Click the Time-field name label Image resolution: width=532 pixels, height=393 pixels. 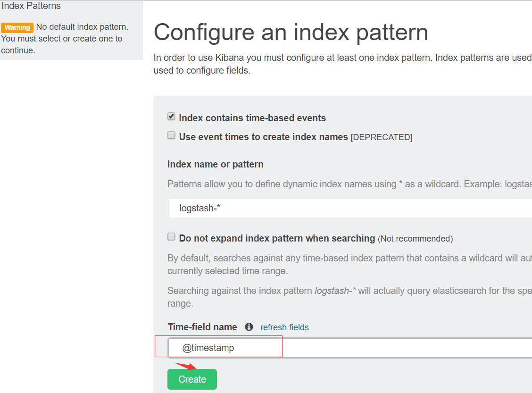202,327
